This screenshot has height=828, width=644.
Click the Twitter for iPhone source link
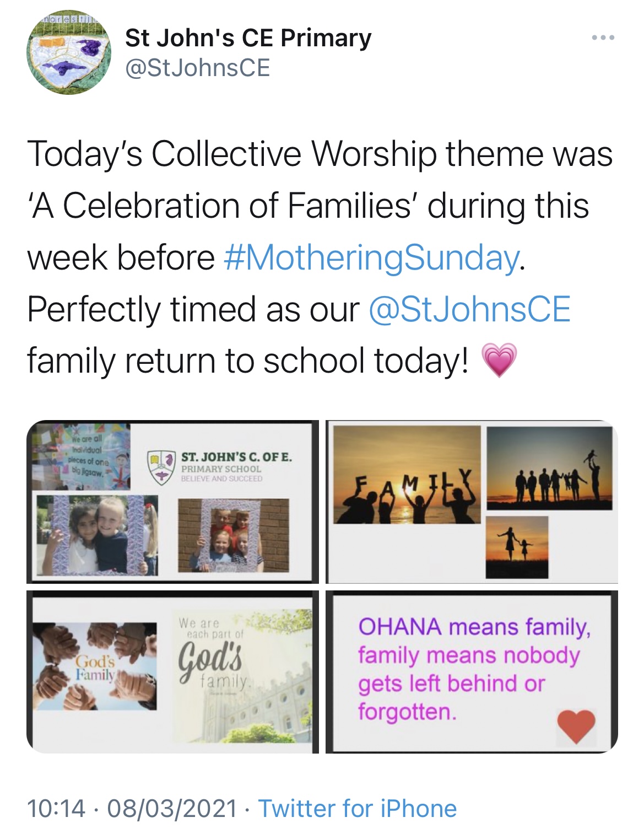(358, 809)
